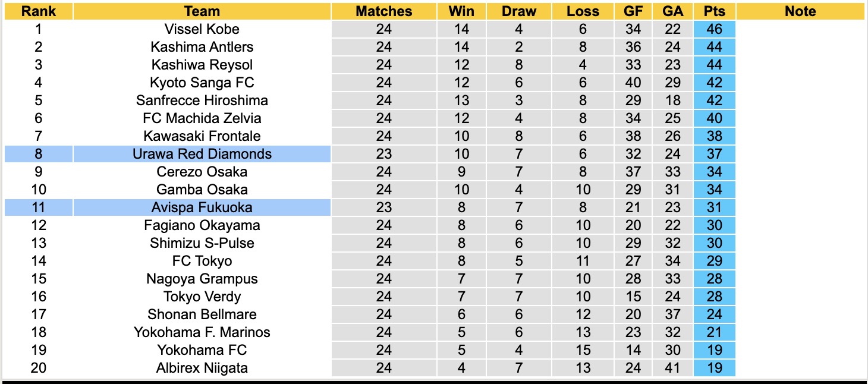
Task: Select the Draw column header
Action: (x=518, y=11)
